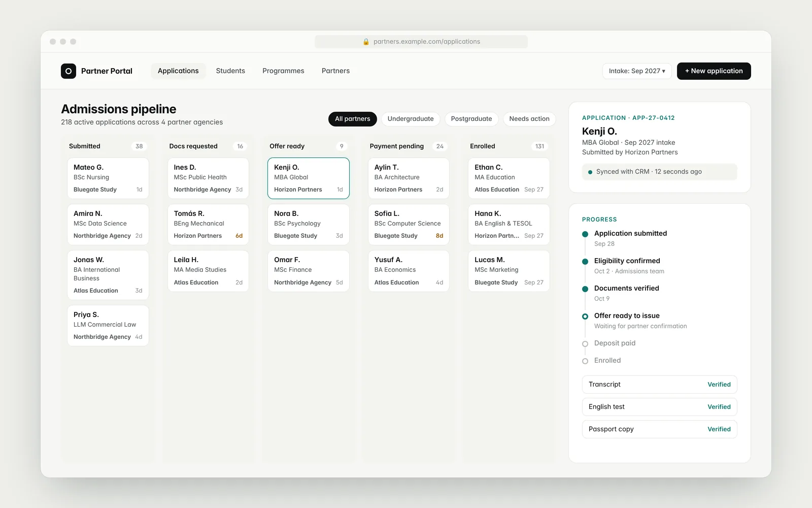Viewport: 812px width, 508px height.
Task: Click the Enrolled step circle in Progress
Action: (585, 361)
